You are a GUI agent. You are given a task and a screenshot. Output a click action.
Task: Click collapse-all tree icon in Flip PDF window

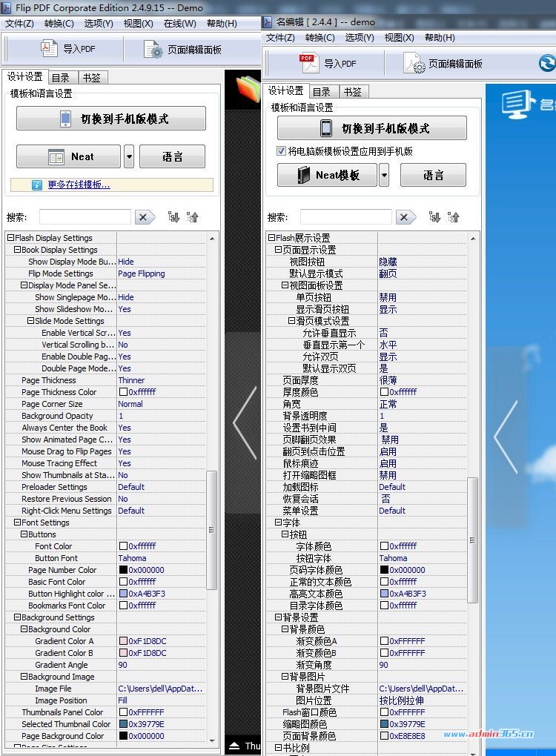click(193, 217)
